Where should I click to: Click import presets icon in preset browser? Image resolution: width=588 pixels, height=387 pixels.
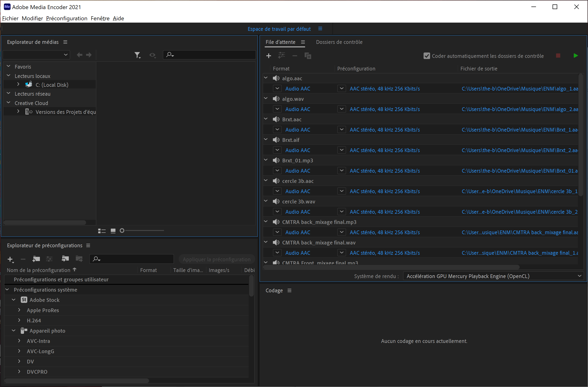[x=65, y=259]
